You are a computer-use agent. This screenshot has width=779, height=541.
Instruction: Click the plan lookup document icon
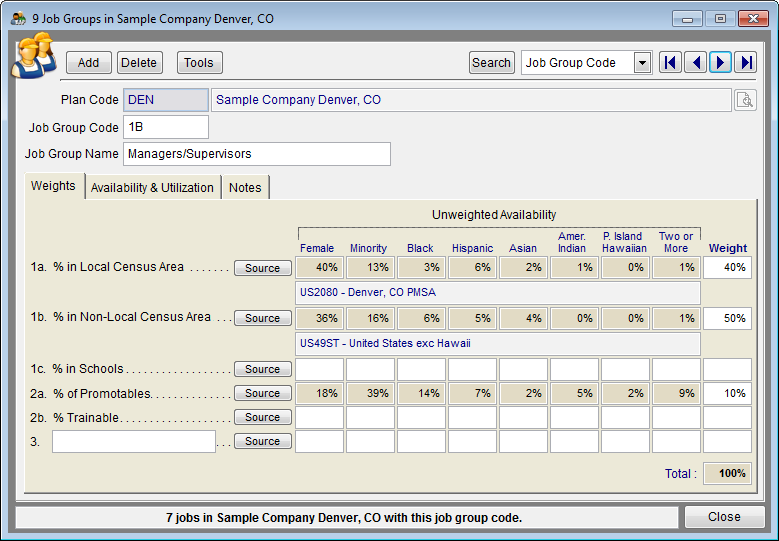745,100
